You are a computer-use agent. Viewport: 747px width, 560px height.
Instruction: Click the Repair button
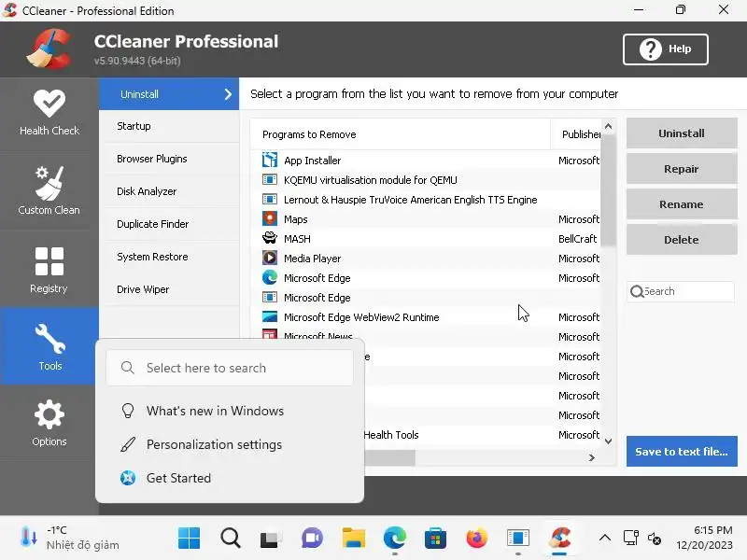coord(682,169)
